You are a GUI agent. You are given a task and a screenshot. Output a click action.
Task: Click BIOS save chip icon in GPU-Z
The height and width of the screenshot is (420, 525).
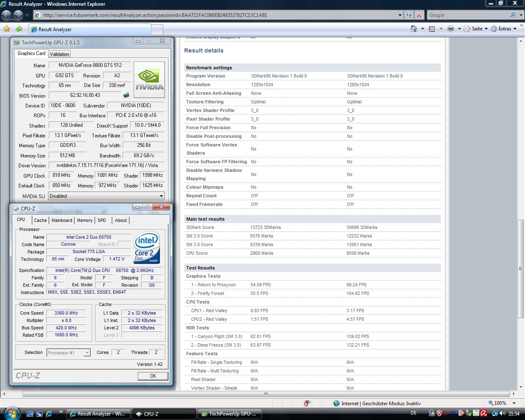click(126, 95)
